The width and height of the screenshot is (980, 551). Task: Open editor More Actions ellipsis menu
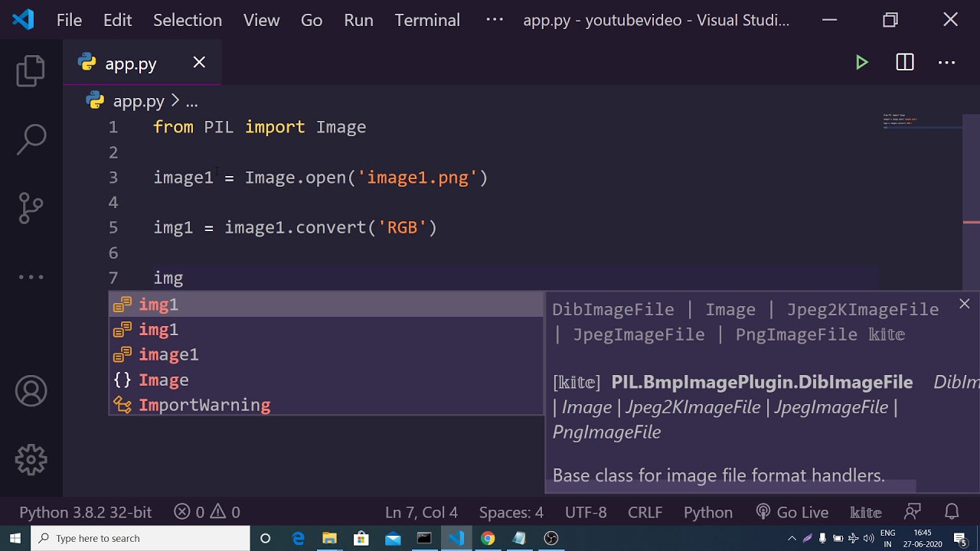click(947, 63)
